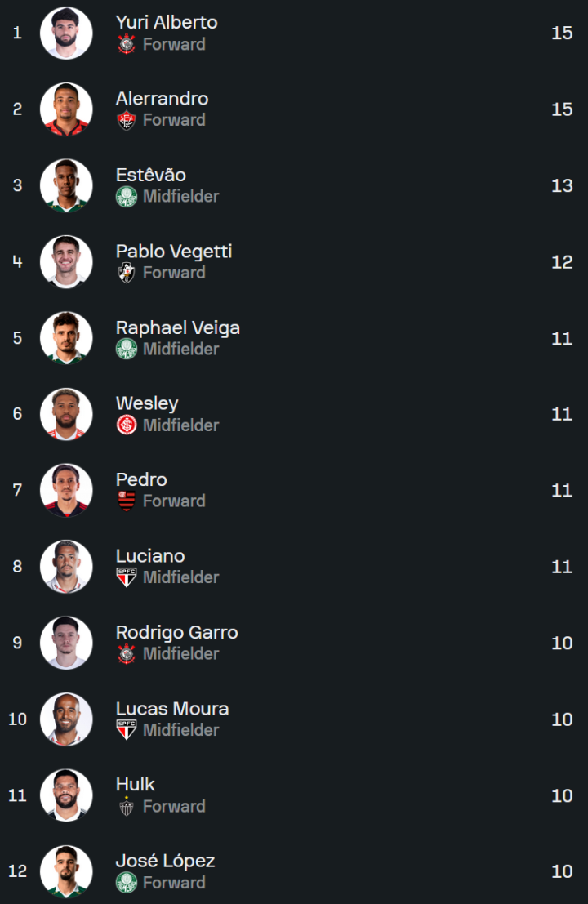This screenshot has height=904, width=588.
Task: Open Alerrandro player link
Action: coord(162,99)
